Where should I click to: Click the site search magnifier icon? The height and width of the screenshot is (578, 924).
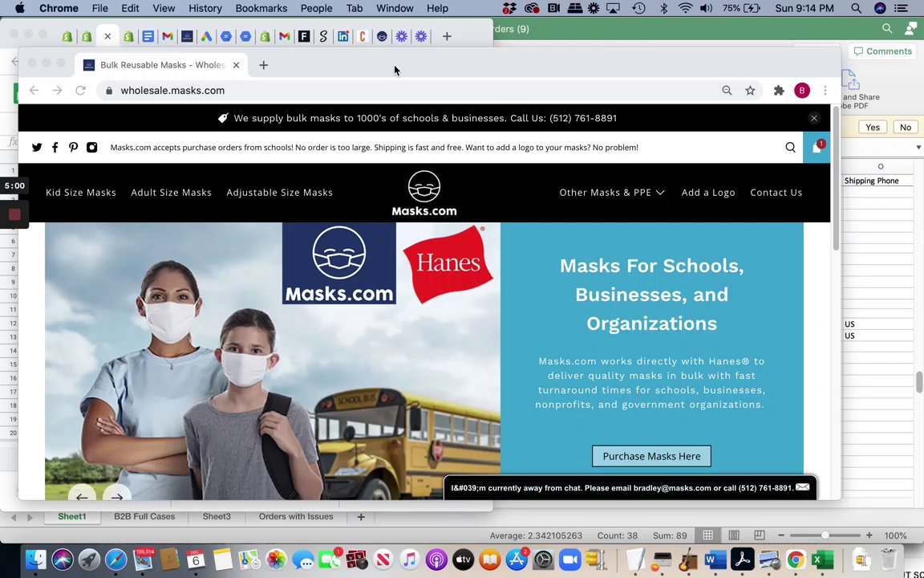tap(790, 148)
